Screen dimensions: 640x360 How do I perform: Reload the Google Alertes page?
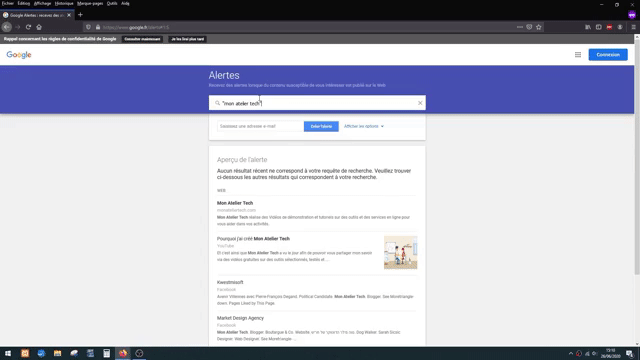28,27
